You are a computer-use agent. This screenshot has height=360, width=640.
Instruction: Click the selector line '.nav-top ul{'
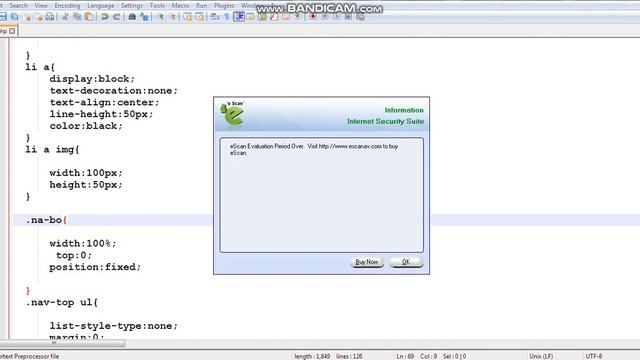[x=62, y=303]
